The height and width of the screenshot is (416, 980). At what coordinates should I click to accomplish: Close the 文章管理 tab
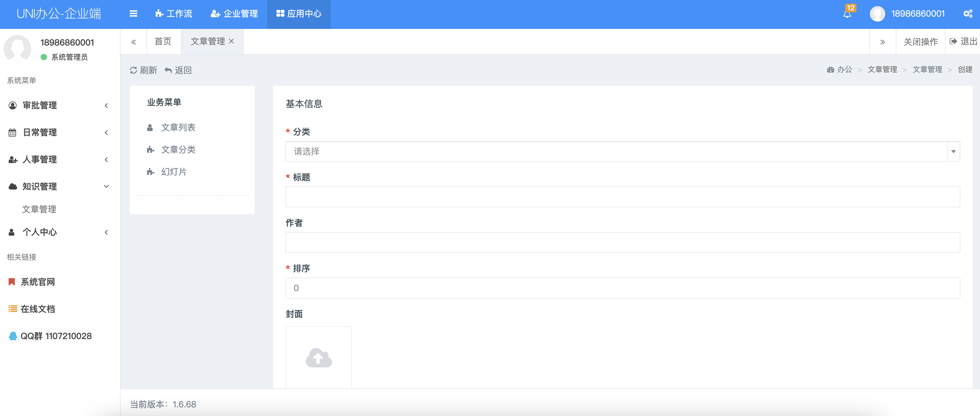(x=231, y=41)
